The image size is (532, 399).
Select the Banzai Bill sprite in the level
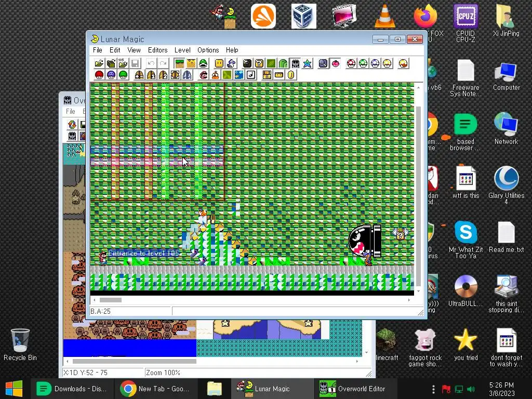pos(365,241)
